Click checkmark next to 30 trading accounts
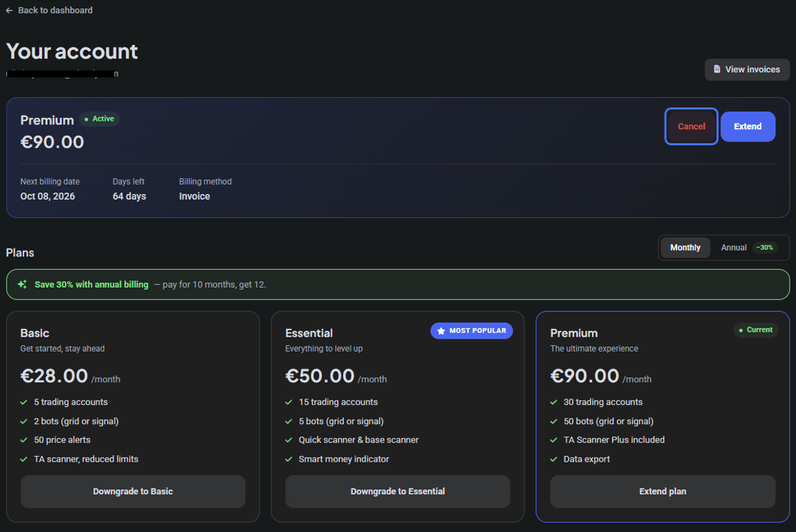 554,402
